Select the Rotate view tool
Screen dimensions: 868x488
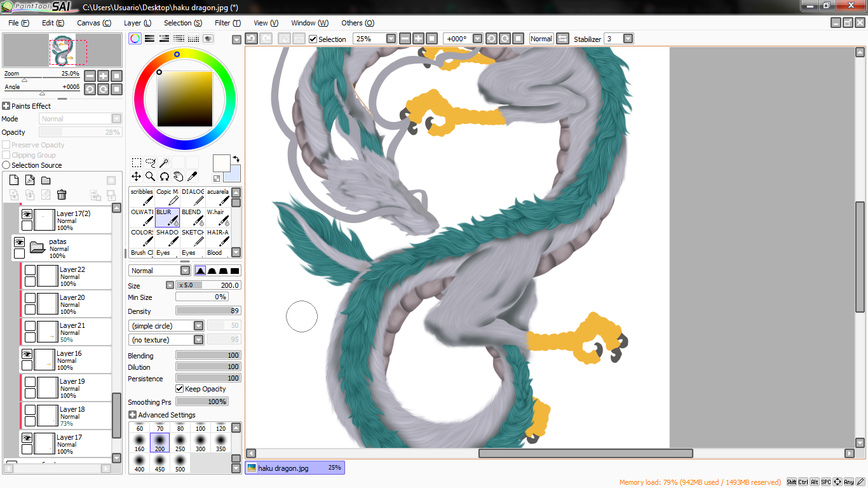click(164, 176)
